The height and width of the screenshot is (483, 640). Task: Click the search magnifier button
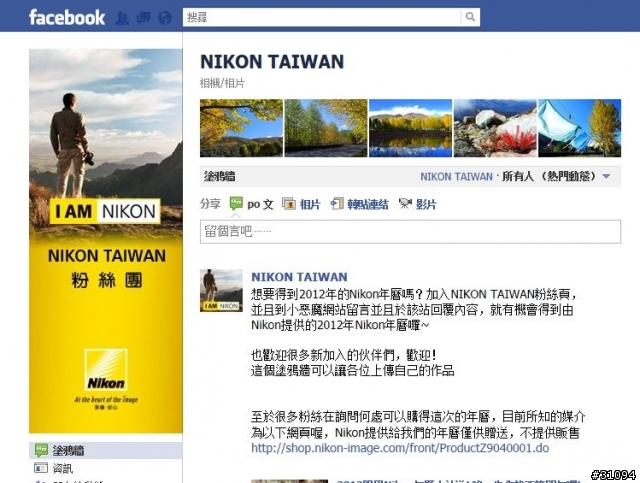tap(470, 17)
